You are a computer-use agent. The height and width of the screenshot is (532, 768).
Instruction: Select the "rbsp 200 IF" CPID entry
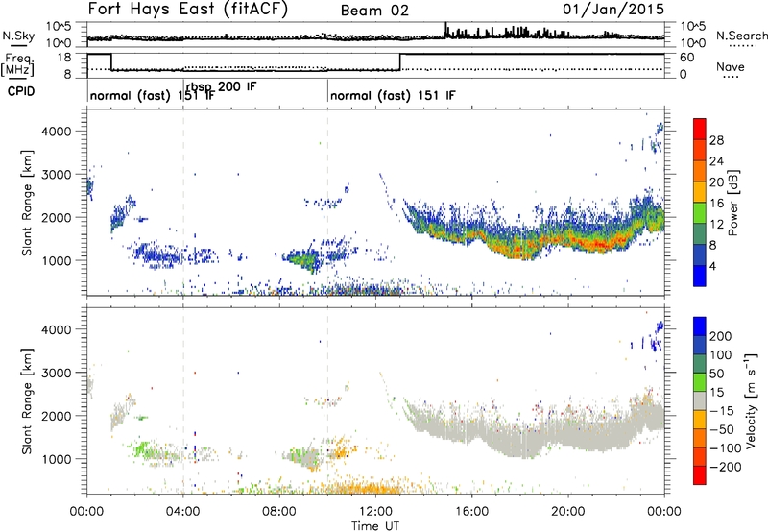tap(222, 86)
